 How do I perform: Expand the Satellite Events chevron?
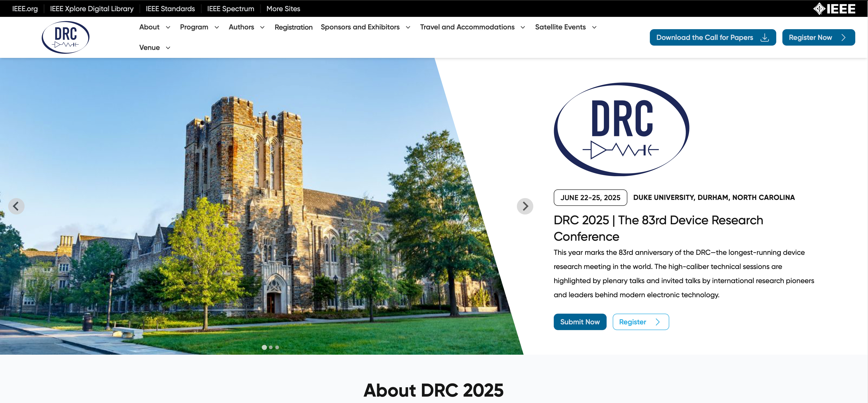[x=594, y=27]
